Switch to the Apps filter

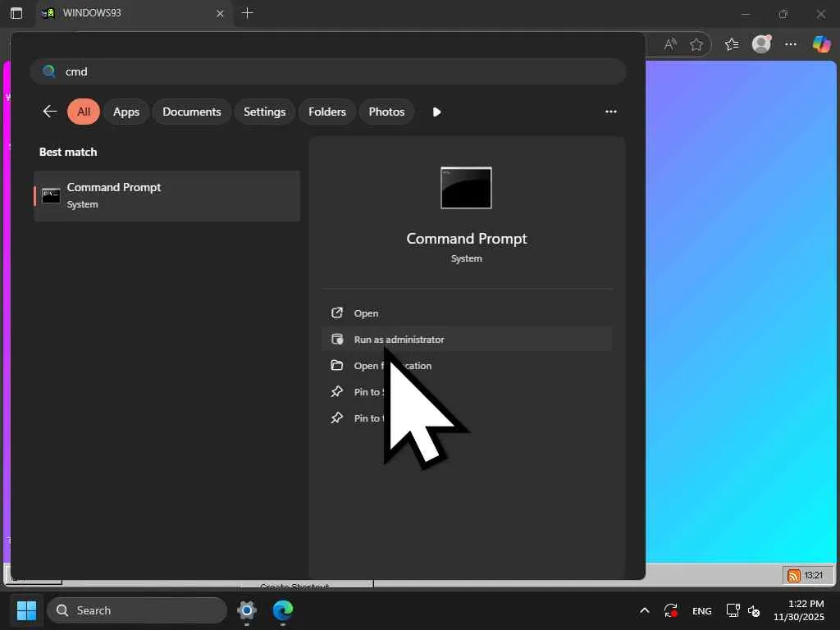tap(126, 112)
